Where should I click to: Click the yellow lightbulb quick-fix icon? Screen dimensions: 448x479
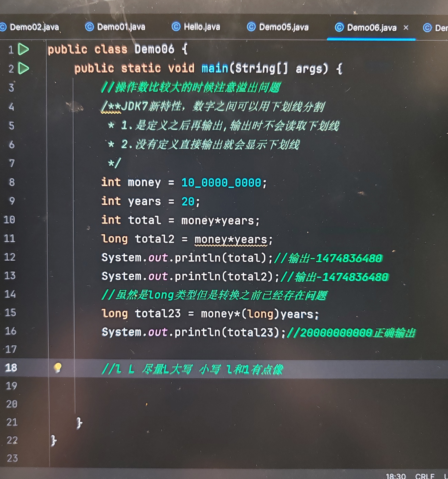(58, 368)
